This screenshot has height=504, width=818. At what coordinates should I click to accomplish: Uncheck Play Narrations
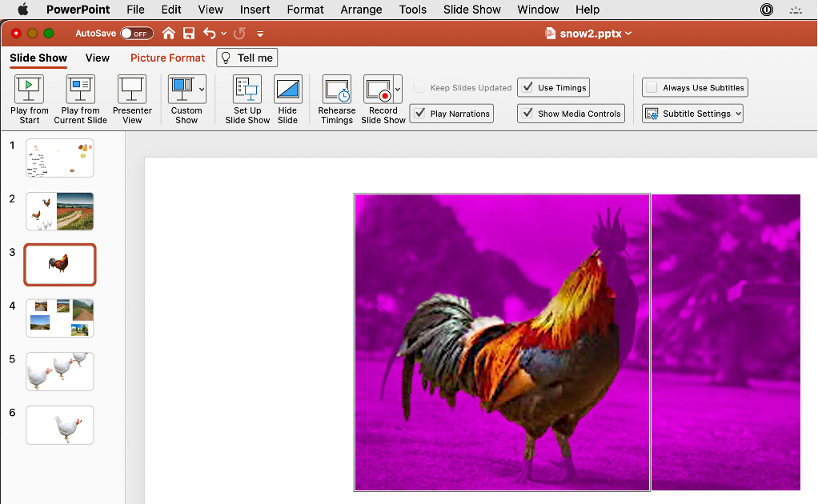coord(420,113)
